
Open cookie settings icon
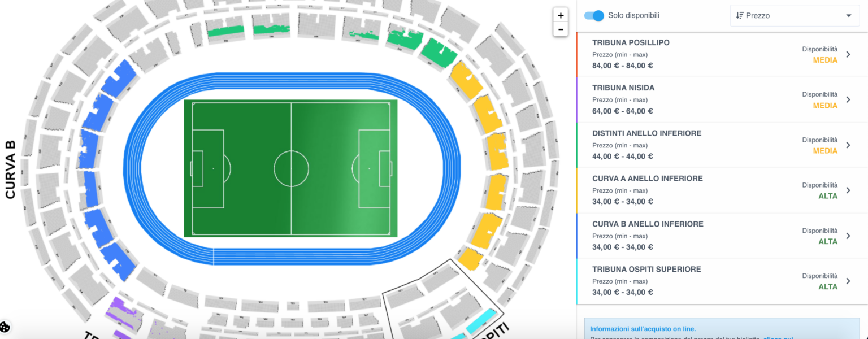tap(5, 327)
